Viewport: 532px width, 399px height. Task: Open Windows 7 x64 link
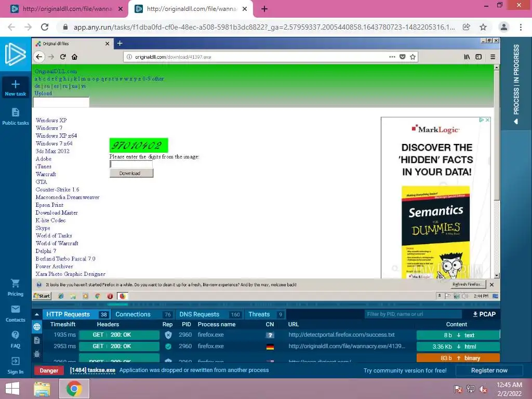pos(54,143)
